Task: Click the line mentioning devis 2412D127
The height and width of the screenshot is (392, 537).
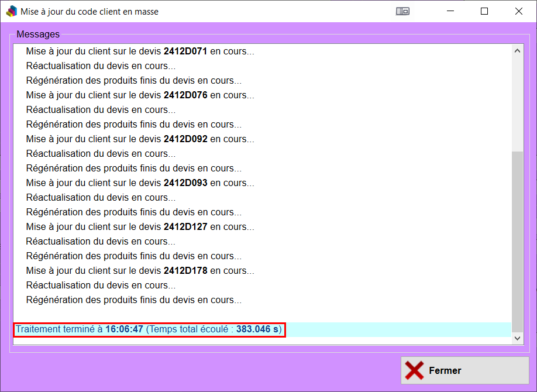Action: (x=140, y=227)
